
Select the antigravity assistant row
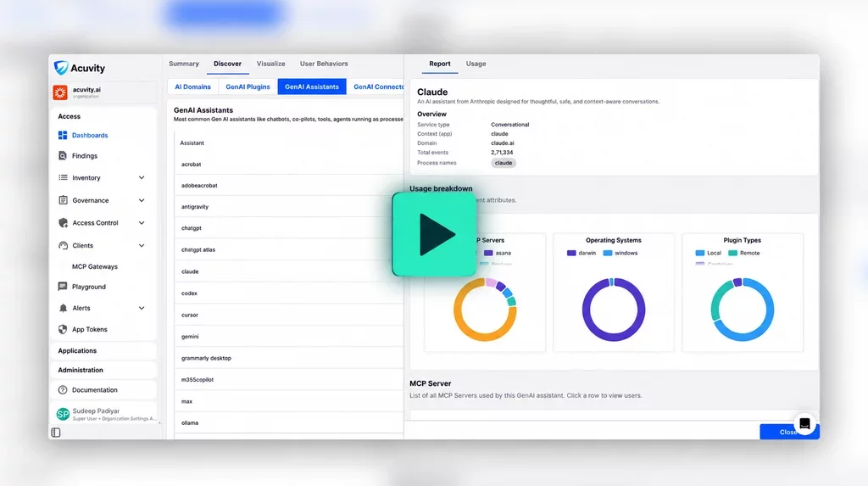coord(288,207)
